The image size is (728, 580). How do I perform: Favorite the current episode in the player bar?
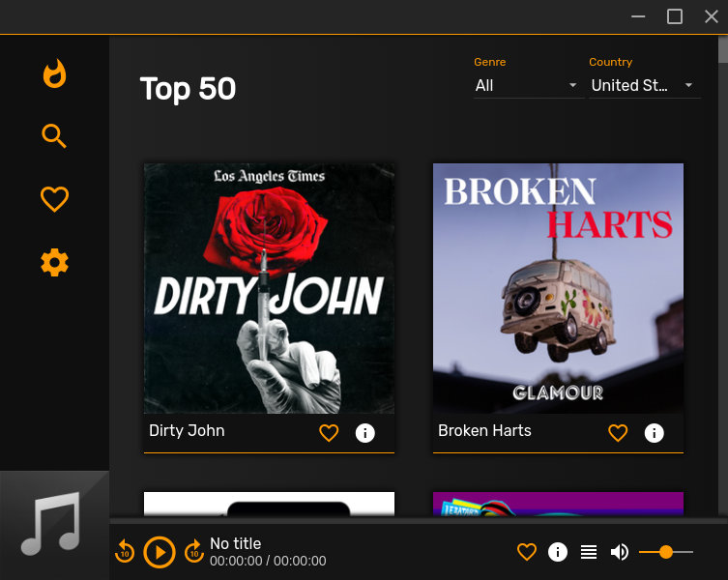coord(527,552)
